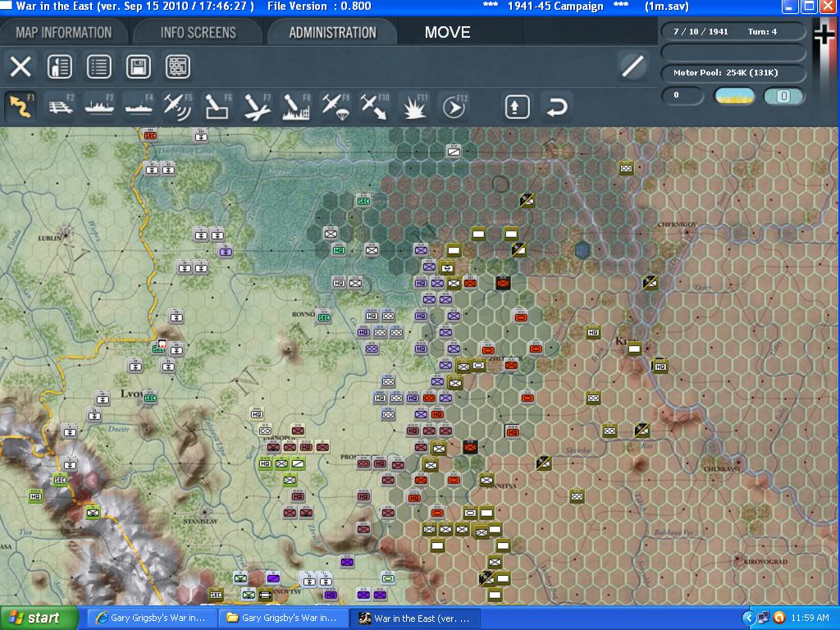Image resolution: width=840 pixels, height=630 pixels.
Task: Switch to Internet Explorer Gary Grigsby's taskbar item
Action: click(153, 619)
